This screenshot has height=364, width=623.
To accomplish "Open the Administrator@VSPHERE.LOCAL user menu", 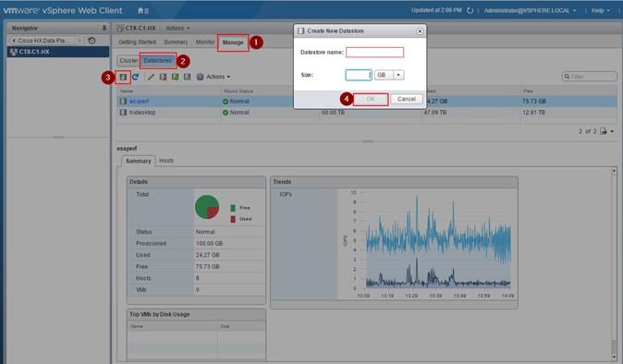I will click(530, 11).
